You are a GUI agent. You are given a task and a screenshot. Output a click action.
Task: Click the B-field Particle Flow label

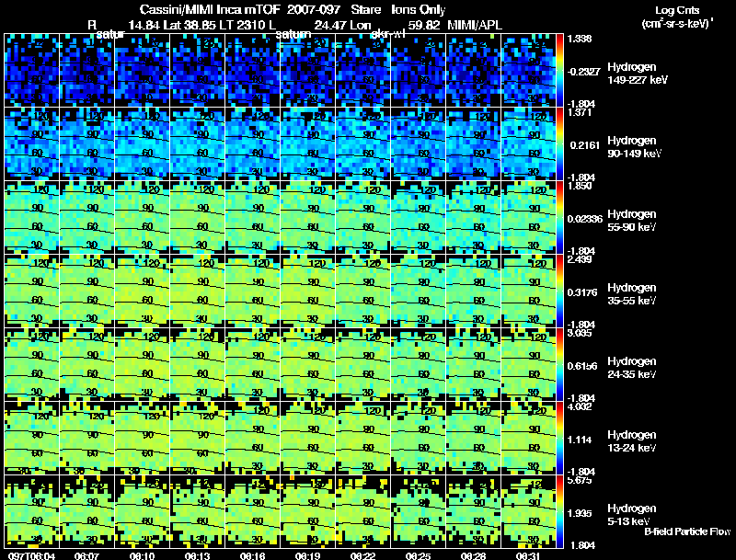point(687,531)
